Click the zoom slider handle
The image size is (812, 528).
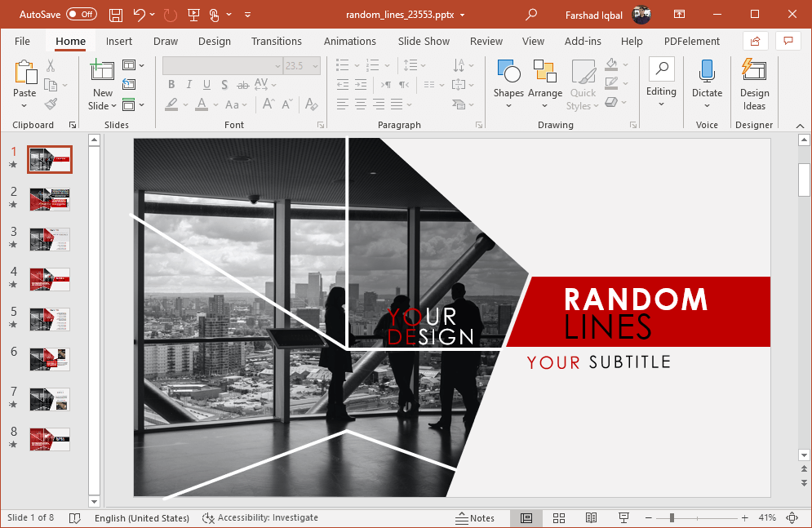[x=672, y=518]
